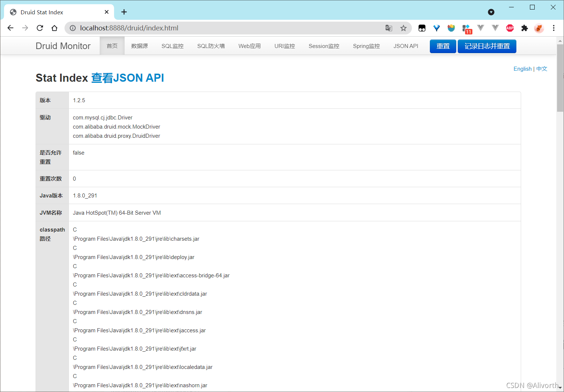
Task: Click the Druid Monitor brand link
Action: coord(63,46)
